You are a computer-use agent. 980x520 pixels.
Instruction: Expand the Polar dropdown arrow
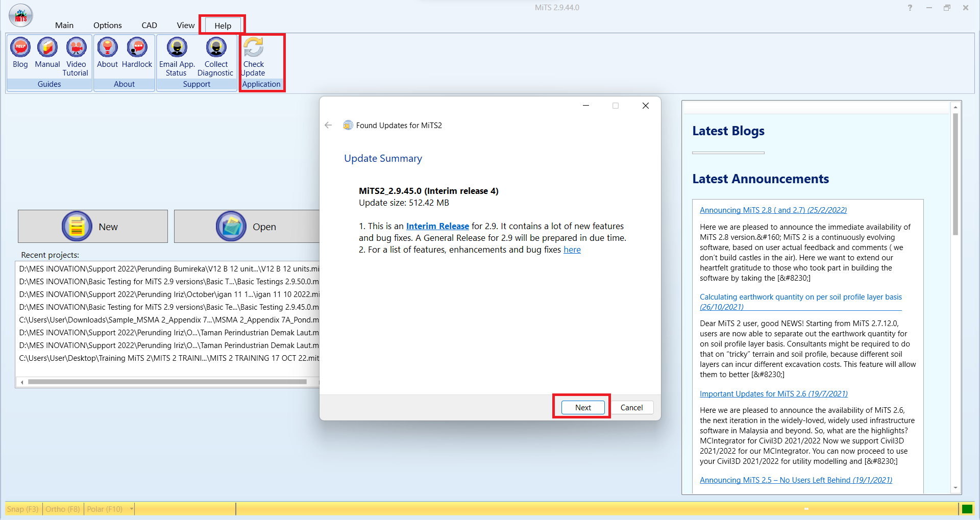[131, 509]
